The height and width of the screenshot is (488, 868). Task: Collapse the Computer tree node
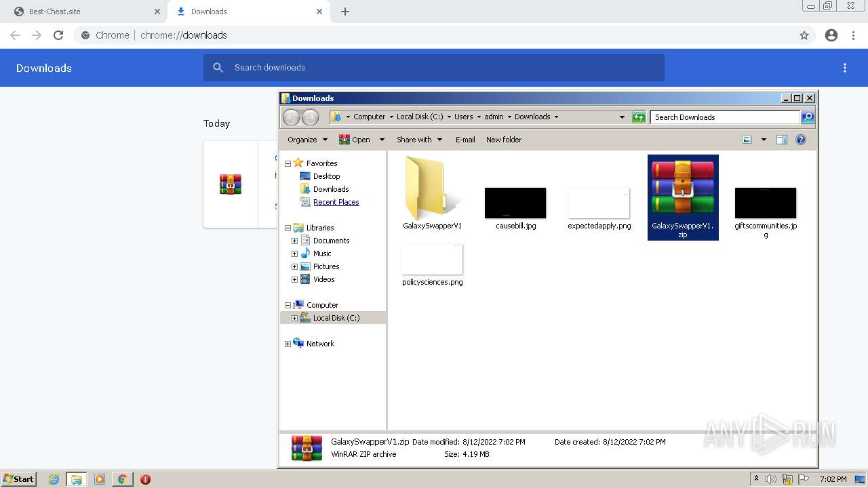pos(288,305)
